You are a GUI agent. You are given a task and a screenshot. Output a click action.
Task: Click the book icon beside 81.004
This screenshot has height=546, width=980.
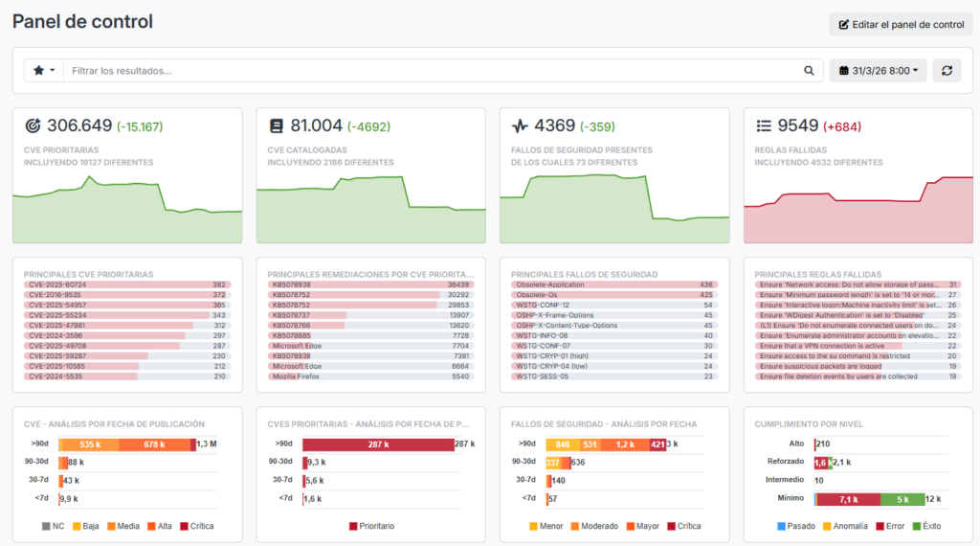(277, 125)
